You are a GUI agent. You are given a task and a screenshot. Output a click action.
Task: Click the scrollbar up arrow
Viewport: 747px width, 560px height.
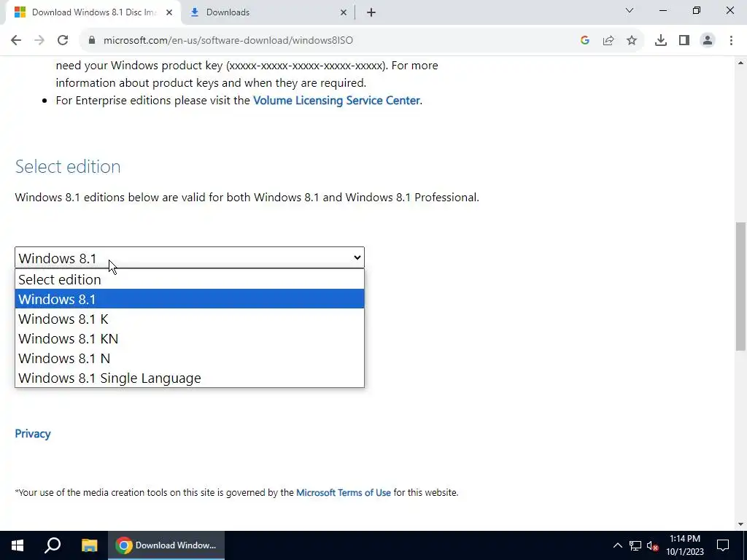point(740,63)
